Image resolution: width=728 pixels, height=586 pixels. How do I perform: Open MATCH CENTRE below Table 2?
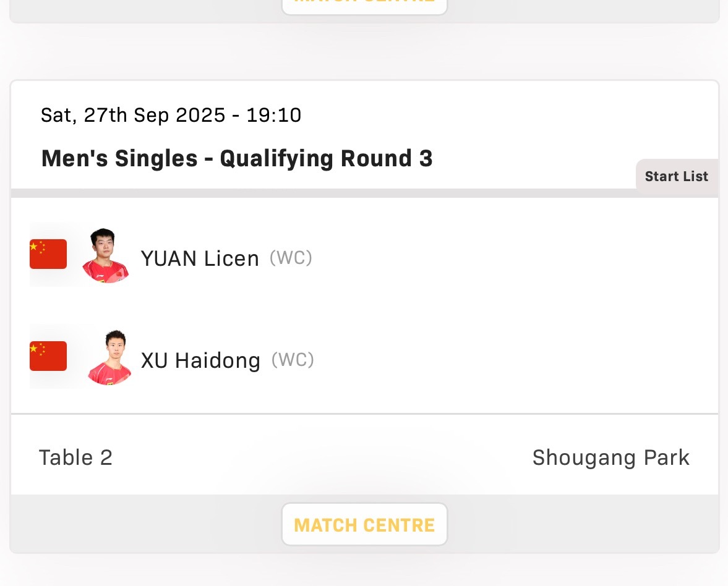pyautogui.click(x=364, y=525)
